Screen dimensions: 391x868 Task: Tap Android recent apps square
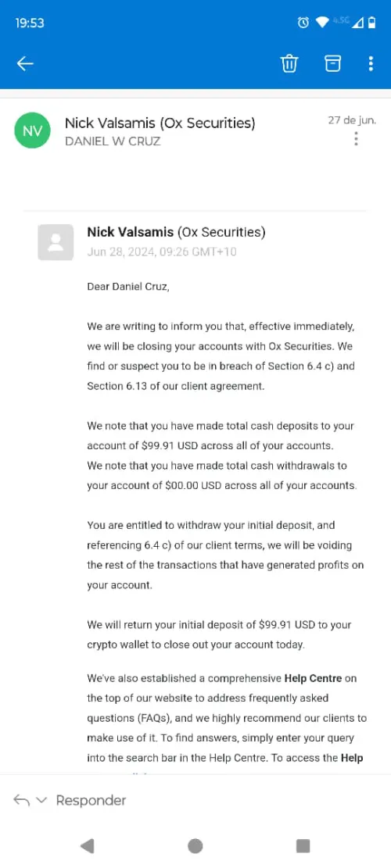click(x=303, y=846)
